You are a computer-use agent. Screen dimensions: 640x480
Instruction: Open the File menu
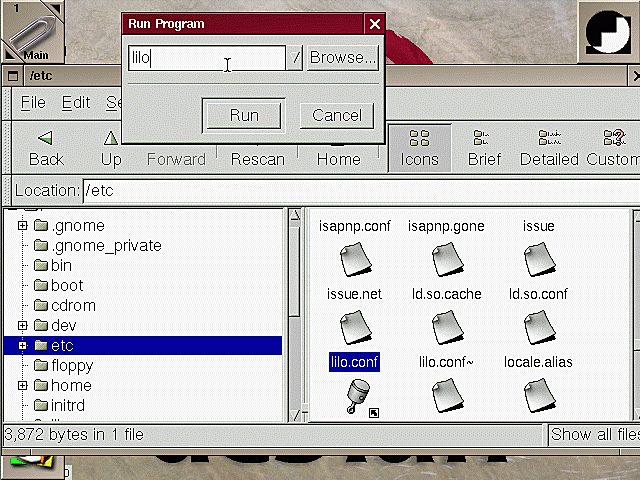(33, 102)
